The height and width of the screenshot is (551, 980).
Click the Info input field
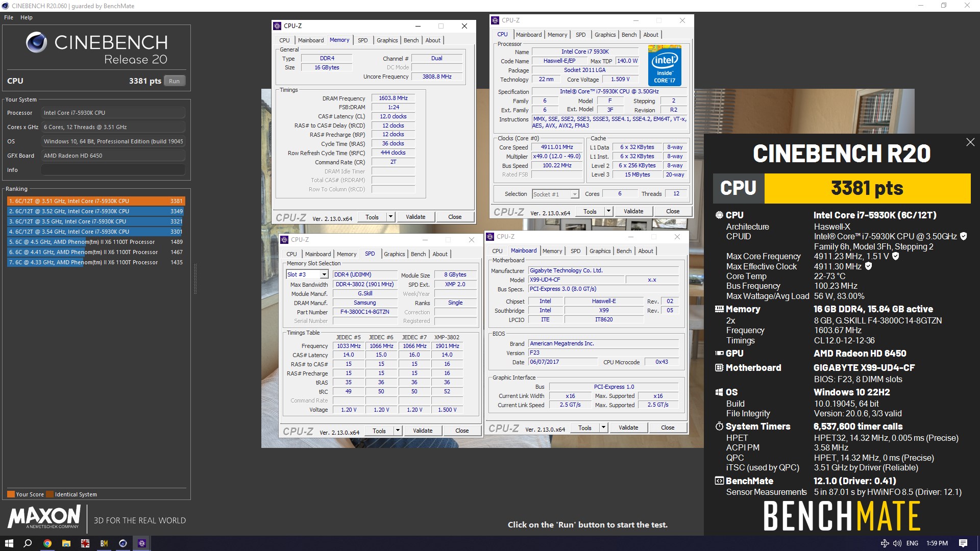tap(113, 170)
